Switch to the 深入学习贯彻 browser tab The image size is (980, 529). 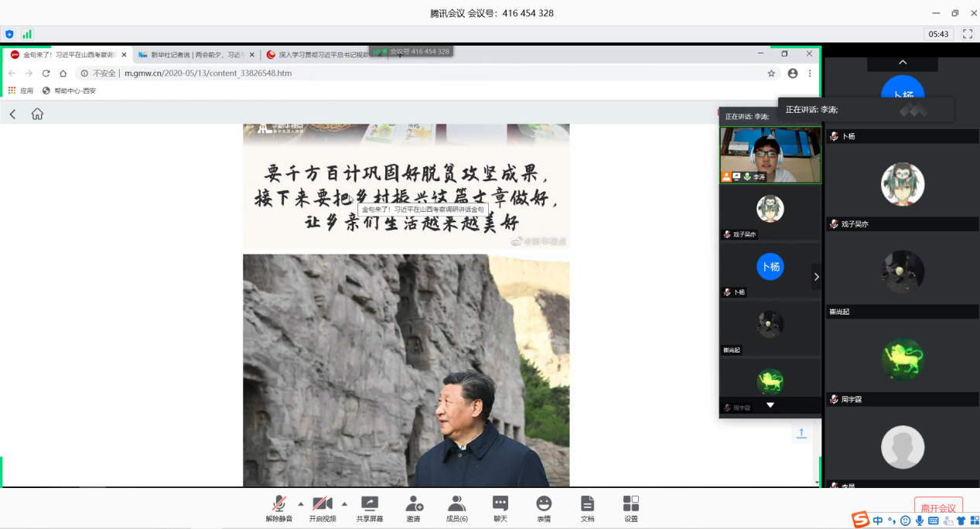click(321, 55)
